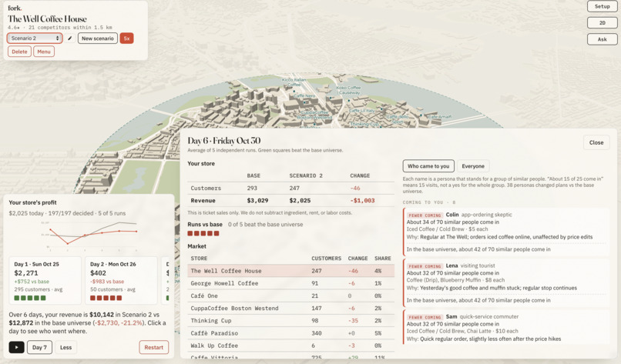Advance to Day 7

pos(39,347)
